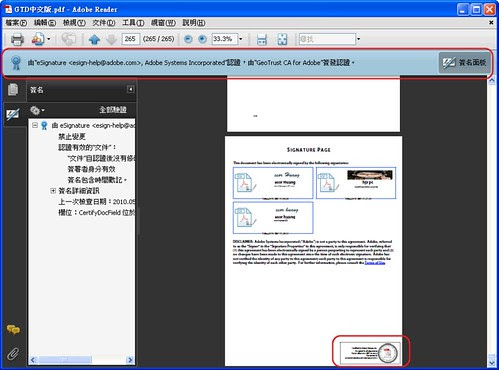Open the 工具 (Tools) menu
This screenshot has height=370, width=499.
[133, 23]
